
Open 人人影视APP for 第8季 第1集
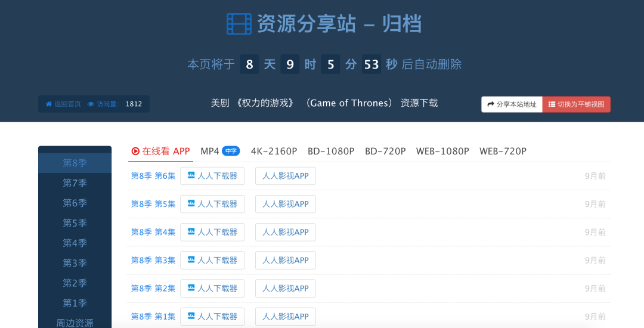click(x=286, y=317)
